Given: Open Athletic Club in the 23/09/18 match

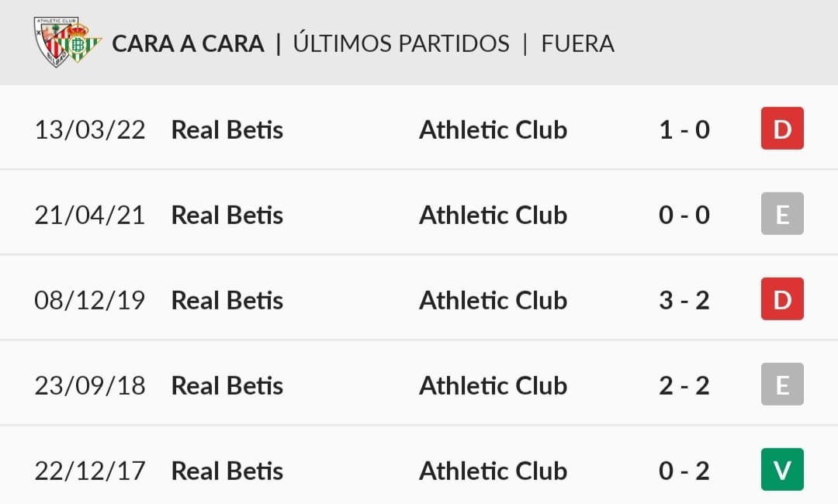Looking at the screenshot, I should (493, 385).
